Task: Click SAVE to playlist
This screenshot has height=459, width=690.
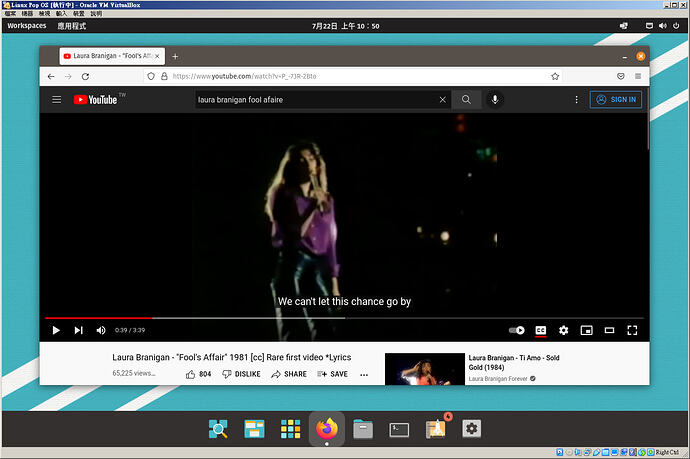Action: pyautogui.click(x=332, y=374)
